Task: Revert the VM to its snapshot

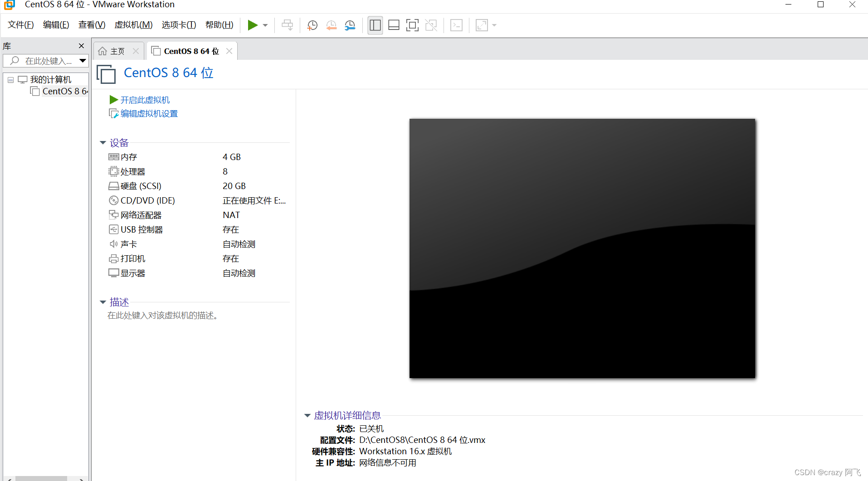Action: [x=332, y=25]
